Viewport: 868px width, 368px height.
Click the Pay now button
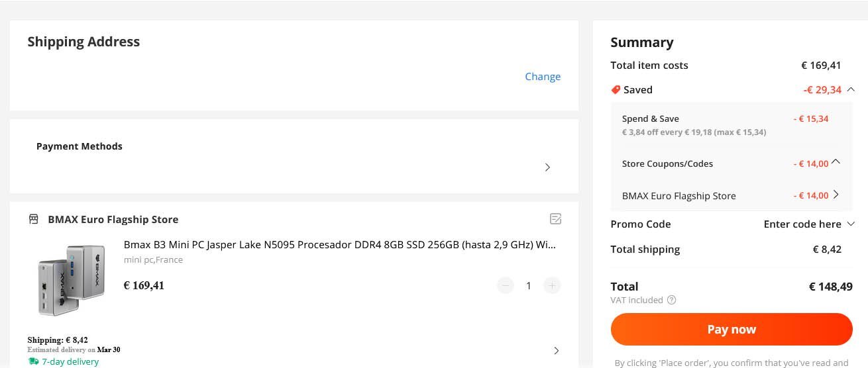click(732, 329)
